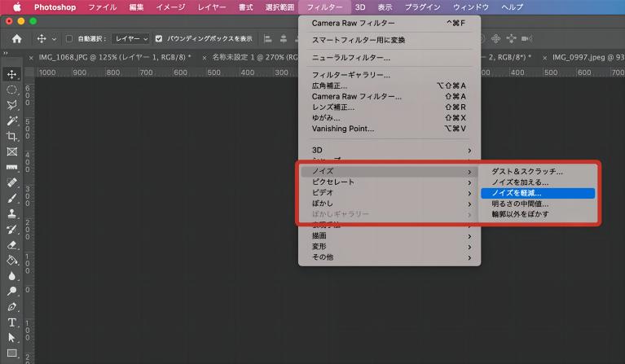Select the Brush tool
This screenshot has height=364, width=625.
click(x=12, y=199)
